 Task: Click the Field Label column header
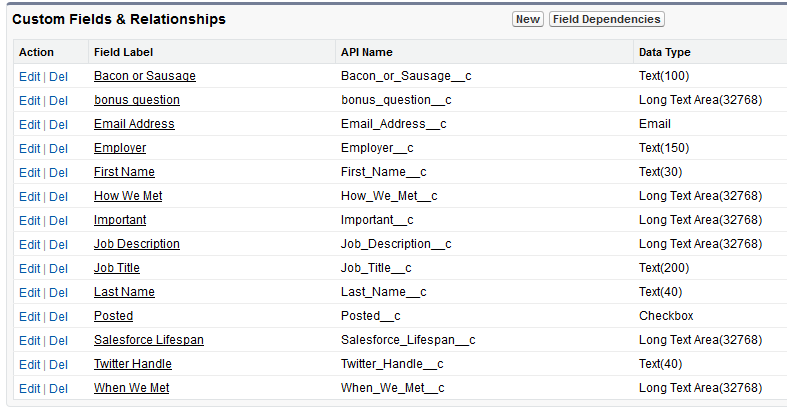[x=123, y=52]
